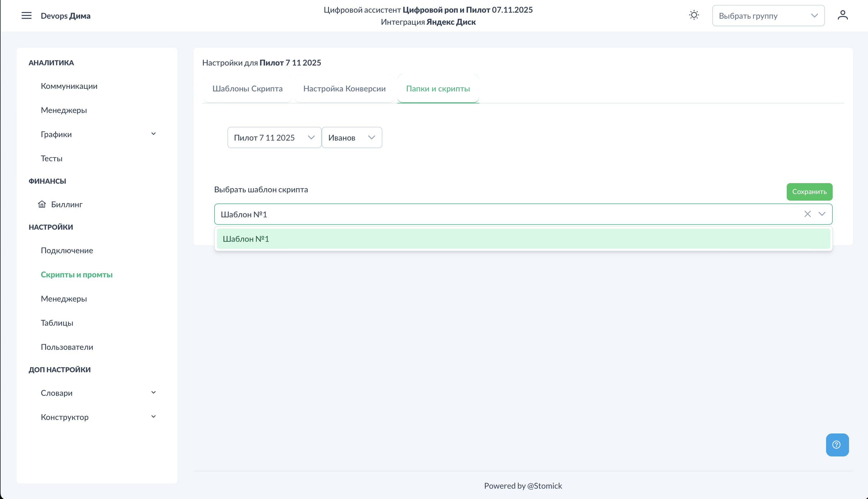Switch to the Шаблоны Скрипта tab

point(247,89)
